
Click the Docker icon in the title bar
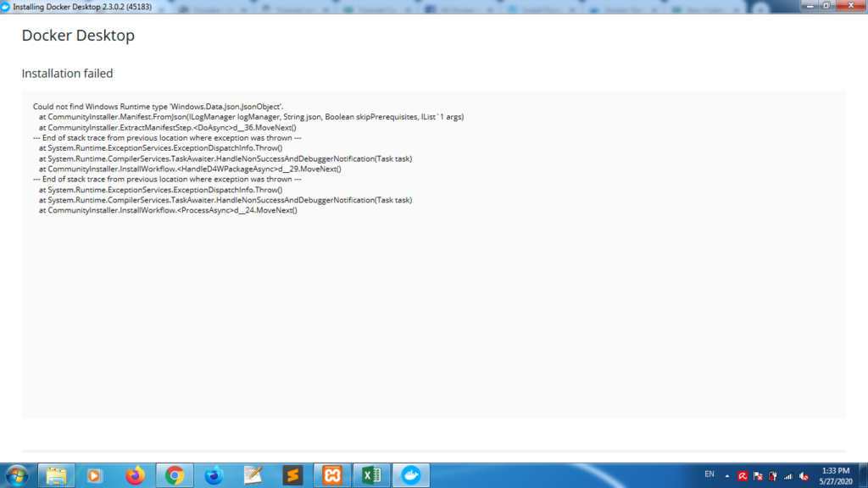[6, 7]
